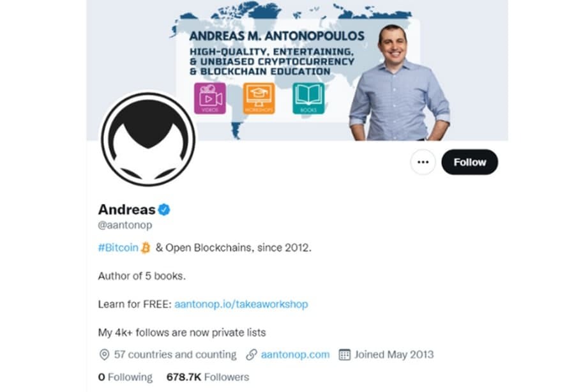The image size is (588, 392).
Task: Click the @aantonop handle text
Action: coord(125,225)
